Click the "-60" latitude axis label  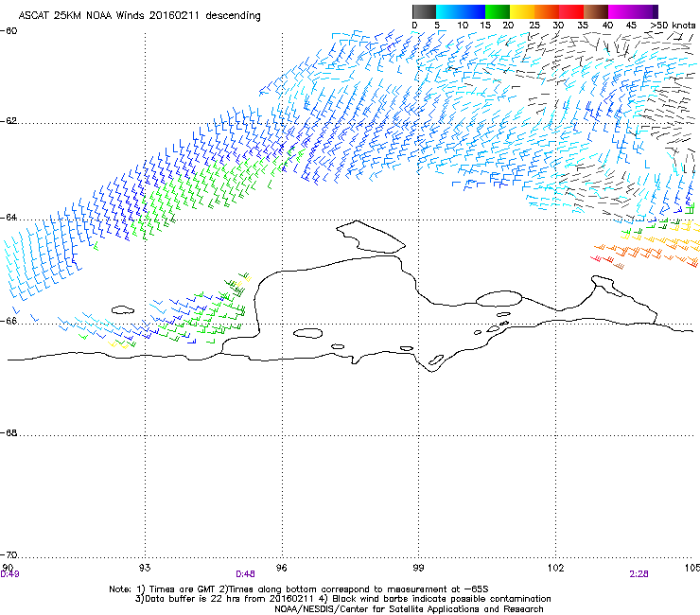[x=9, y=31]
